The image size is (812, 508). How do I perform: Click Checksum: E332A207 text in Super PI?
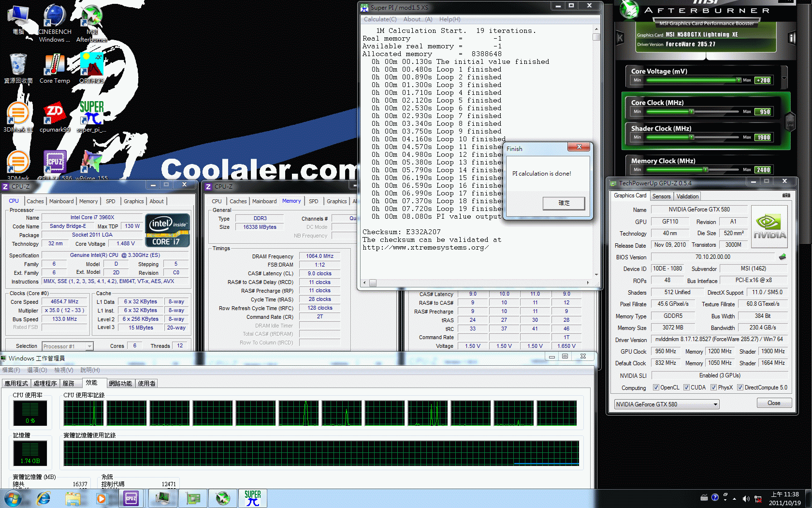tap(402, 232)
